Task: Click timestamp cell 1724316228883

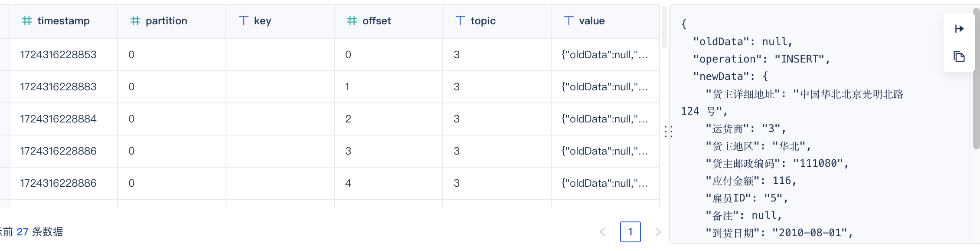Action: [x=59, y=87]
